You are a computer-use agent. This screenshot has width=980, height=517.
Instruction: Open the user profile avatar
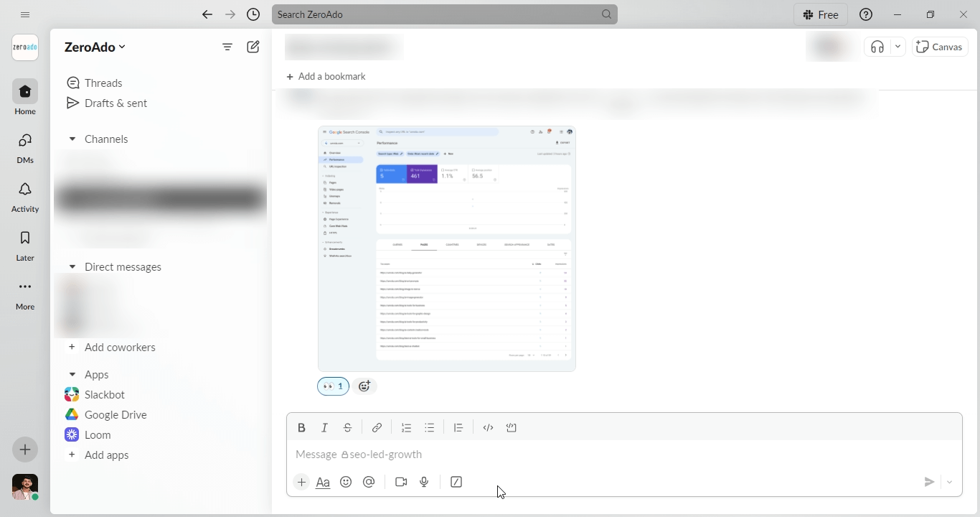25,487
